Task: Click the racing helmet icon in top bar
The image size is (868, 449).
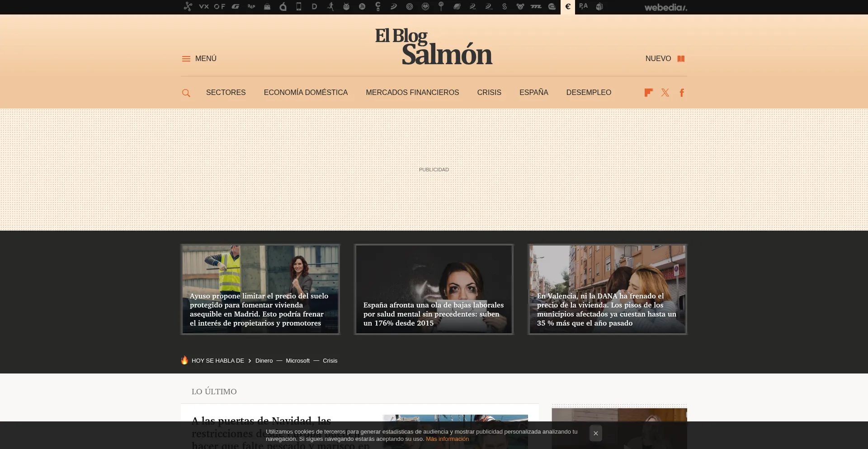Action: click(x=552, y=7)
